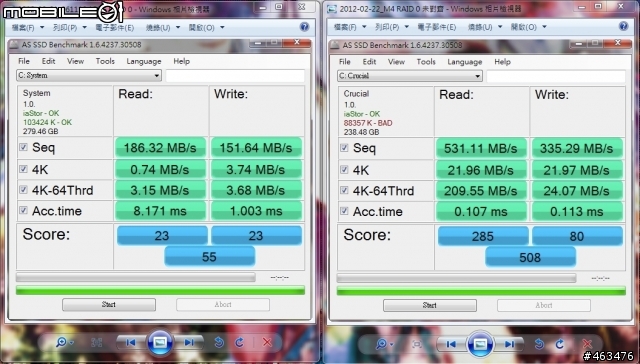This screenshot has width=640, height=364.
Task: Click Start button in Crucial benchmark
Action: coord(429,305)
